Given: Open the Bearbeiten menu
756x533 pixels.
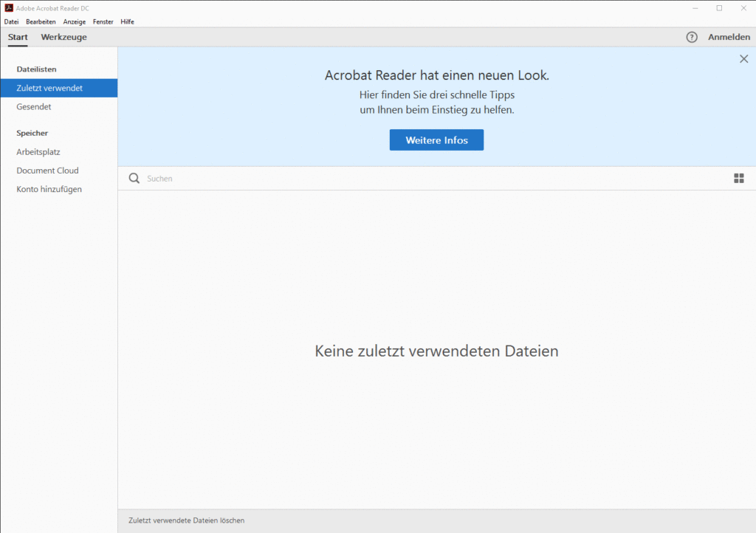Looking at the screenshot, I should pos(41,21).
